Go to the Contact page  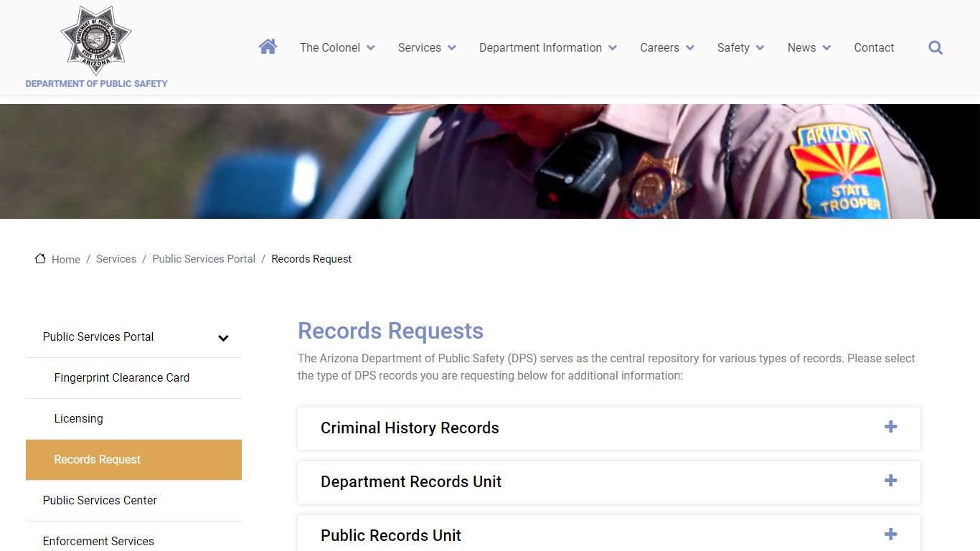pyautogui.click(x=874, y=47)
